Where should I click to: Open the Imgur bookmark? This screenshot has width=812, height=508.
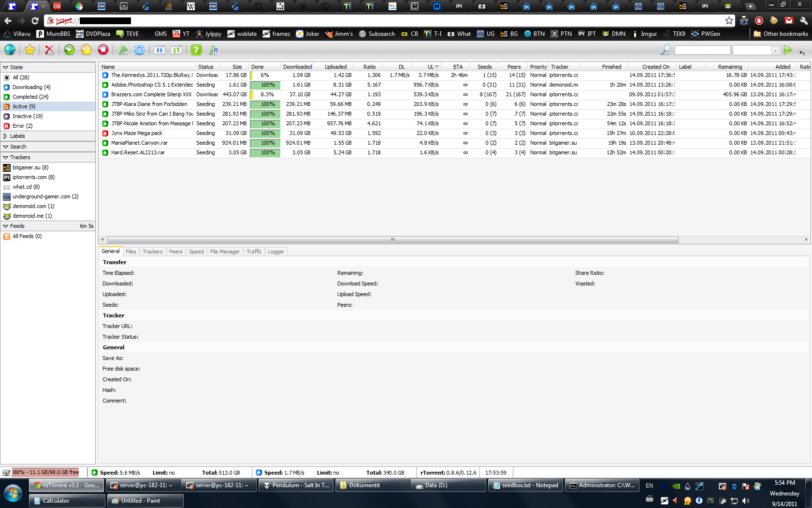645,34
